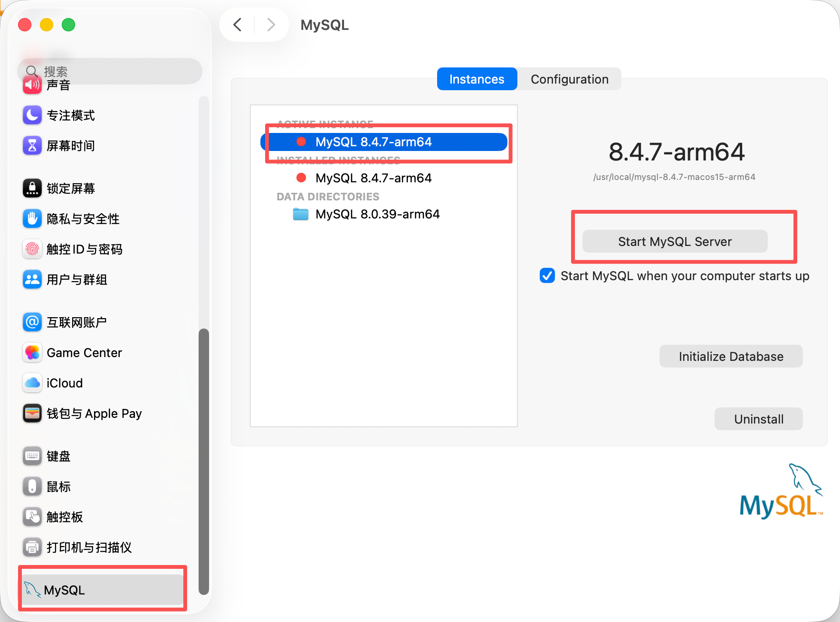Open Game Center settings icon

(32, 353)
